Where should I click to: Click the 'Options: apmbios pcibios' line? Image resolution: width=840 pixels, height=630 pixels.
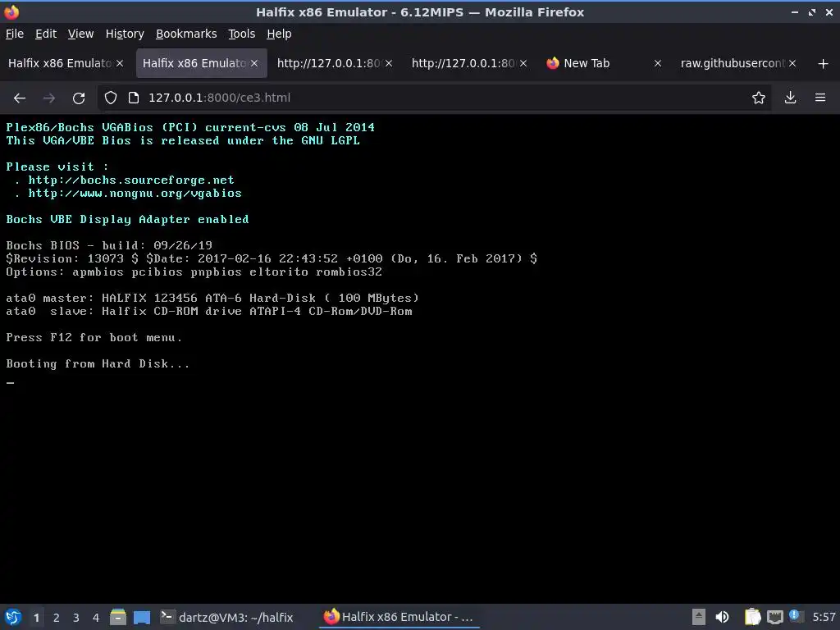194,272
